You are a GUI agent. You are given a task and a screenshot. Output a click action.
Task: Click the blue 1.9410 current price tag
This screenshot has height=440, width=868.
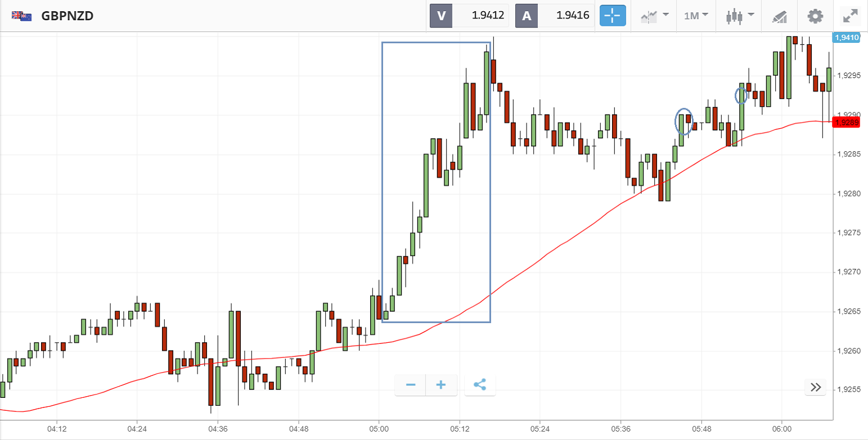pos(845,38)
